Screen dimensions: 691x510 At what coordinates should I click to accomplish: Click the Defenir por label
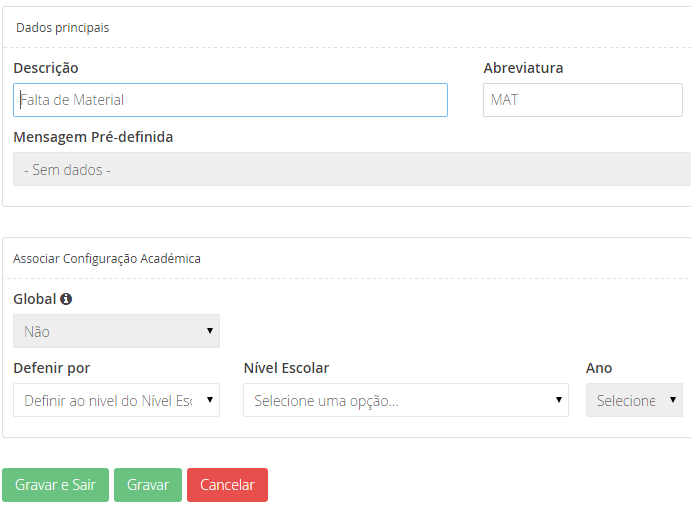coord(52,368)
